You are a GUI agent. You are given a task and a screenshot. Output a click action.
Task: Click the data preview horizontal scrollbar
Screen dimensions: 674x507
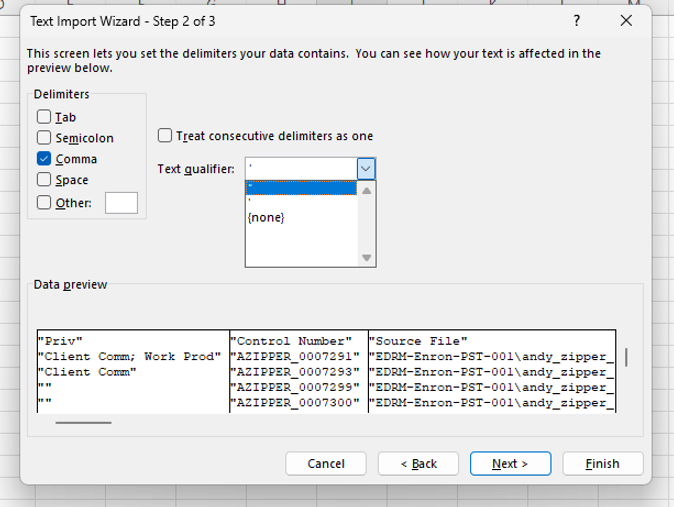tap(83, 423)
